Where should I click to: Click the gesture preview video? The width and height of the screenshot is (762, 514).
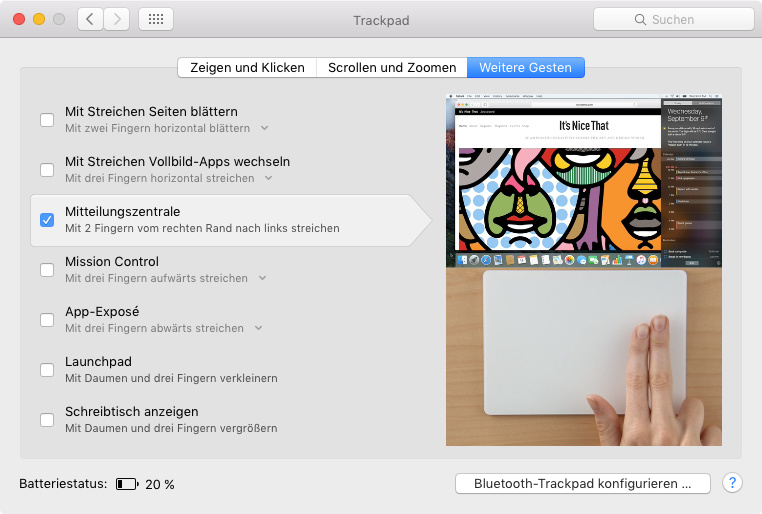tap(584, 270)
